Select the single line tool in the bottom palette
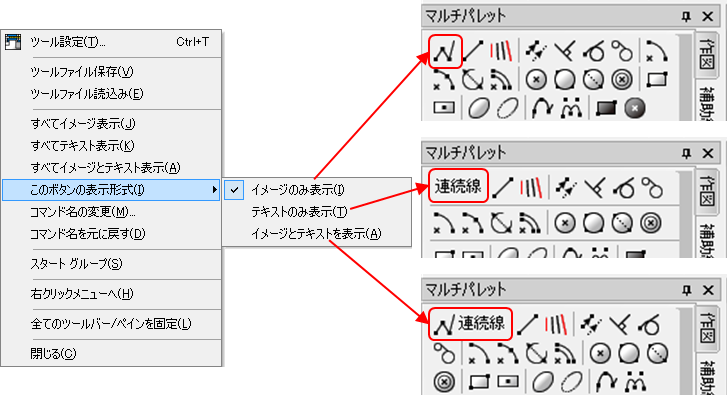 [x=528, y=325]
